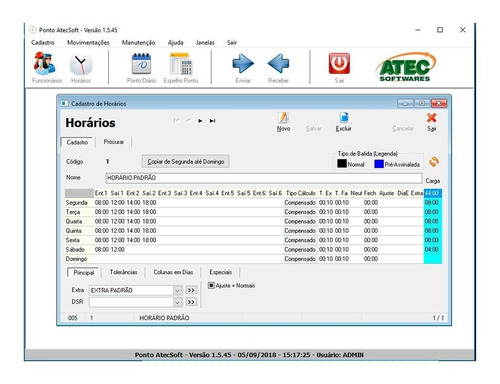Click the Cancelar button
The width and height of the screenshot is (500, 384).
[x=403, y=129]
